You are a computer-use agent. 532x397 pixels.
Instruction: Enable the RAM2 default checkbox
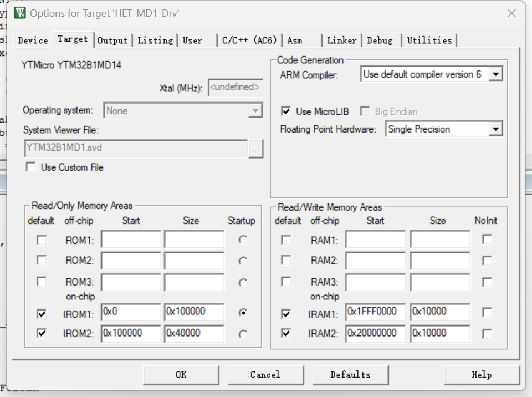tap(286, 261)
